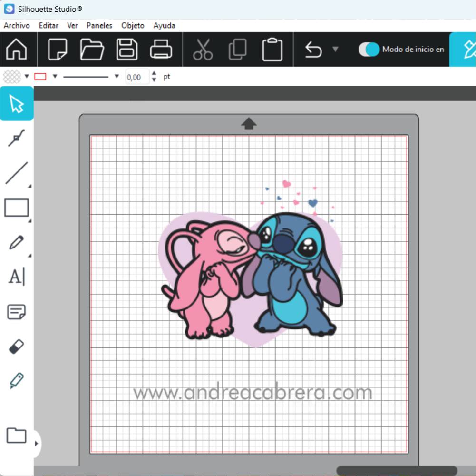Click the Home button
The height and width of the screenshot is (476, 476).
[x=17, y=50]
